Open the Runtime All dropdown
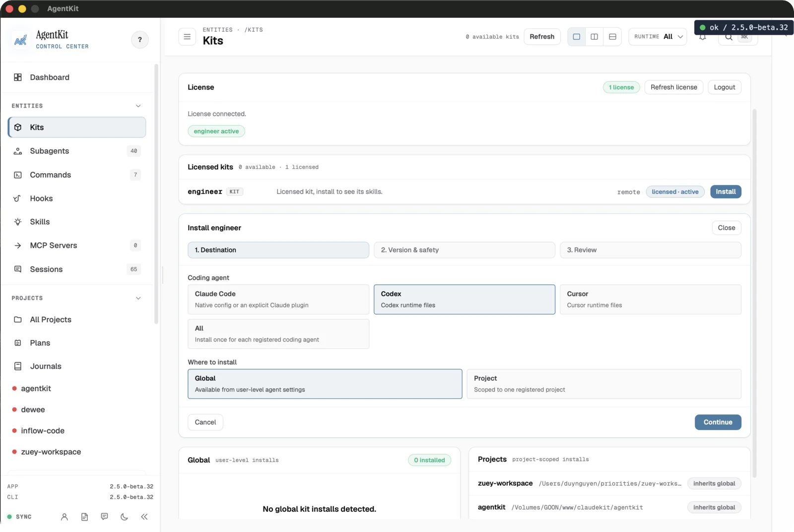 tap(658, 37)
